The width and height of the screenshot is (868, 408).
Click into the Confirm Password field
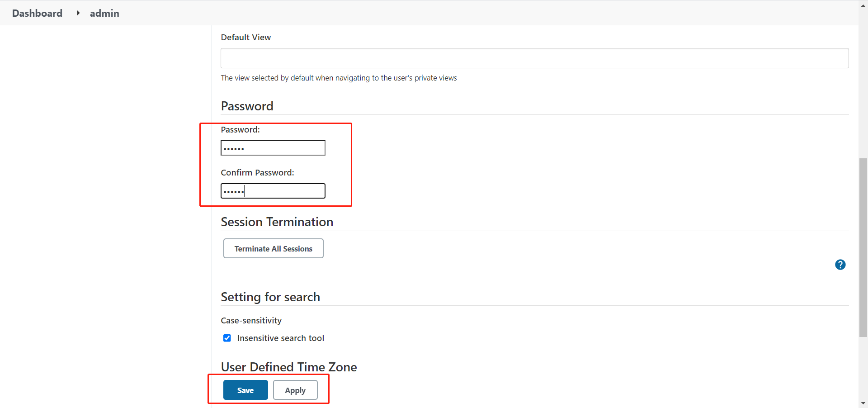273,191
